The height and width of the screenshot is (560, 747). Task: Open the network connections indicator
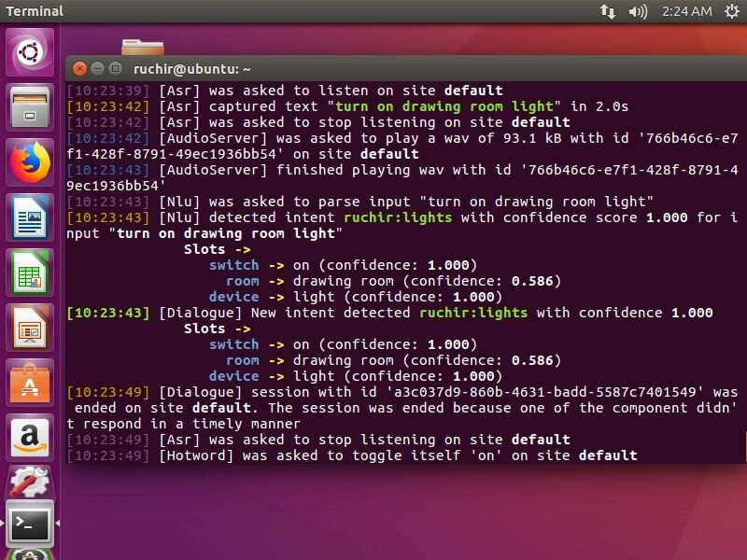608,11
